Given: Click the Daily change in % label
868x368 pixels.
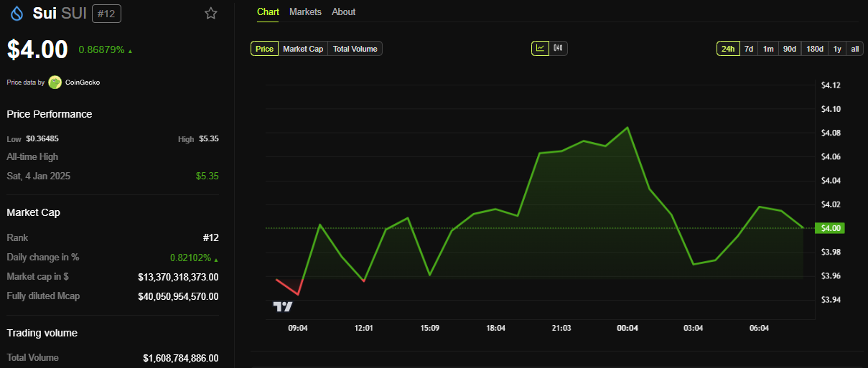Looking at the screenshot, I should [43, 258].
